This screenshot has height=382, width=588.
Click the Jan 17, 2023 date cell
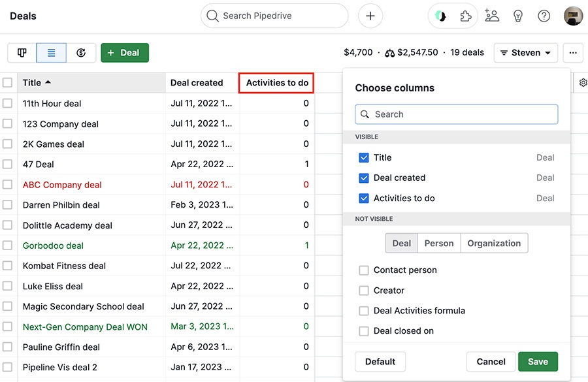tap(201, 367)
